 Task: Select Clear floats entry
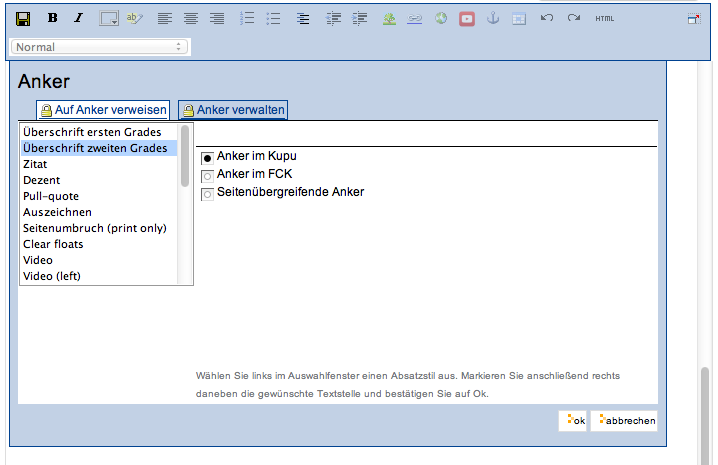99,244
